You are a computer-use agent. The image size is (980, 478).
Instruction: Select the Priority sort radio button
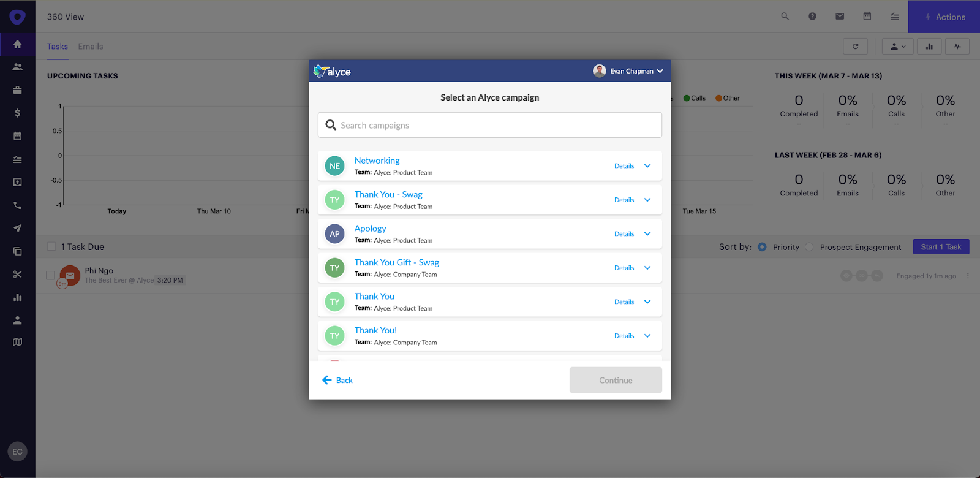coord(762,247)
